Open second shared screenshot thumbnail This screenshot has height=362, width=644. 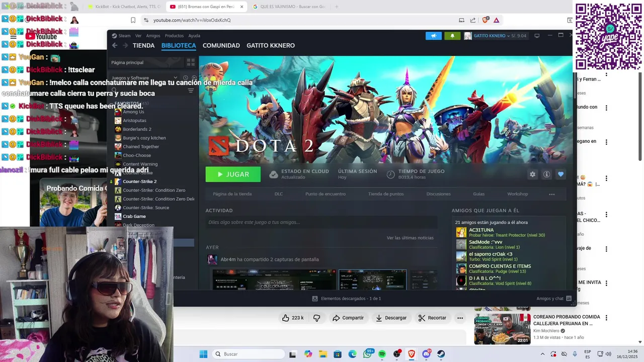[x=372, y=280]
